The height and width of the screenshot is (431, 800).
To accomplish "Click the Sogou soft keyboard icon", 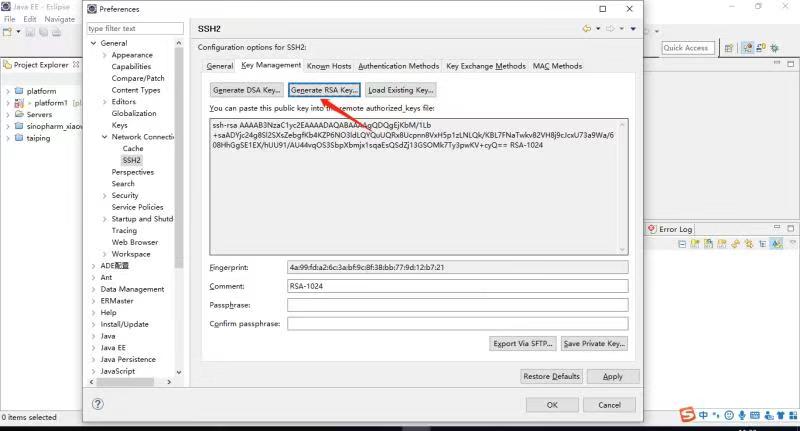I will point(755,415).
